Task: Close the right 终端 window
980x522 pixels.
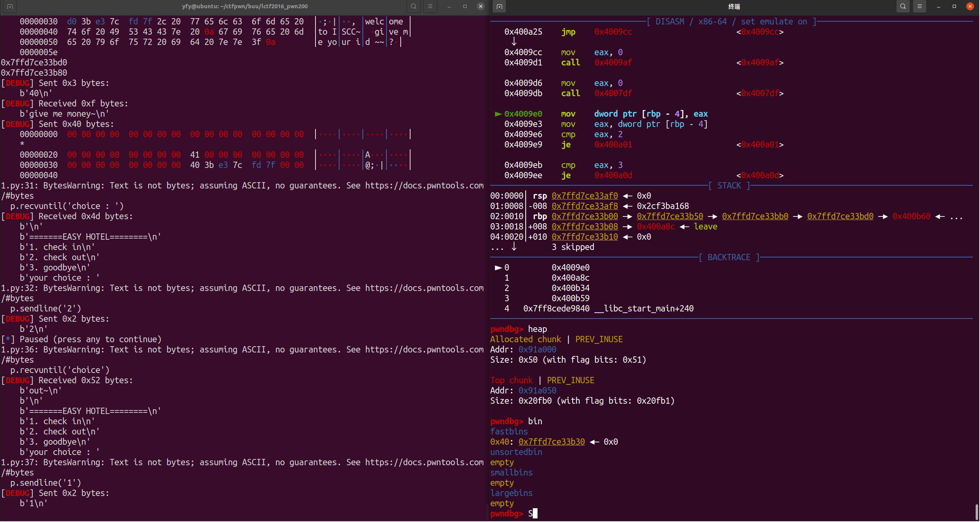Action: (x=970, y=6)
